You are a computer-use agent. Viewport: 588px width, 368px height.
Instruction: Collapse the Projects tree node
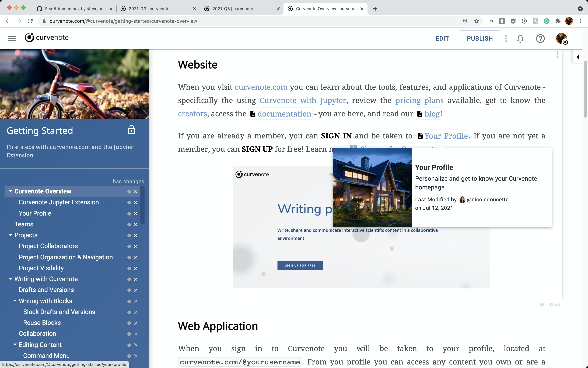[10, 235]
